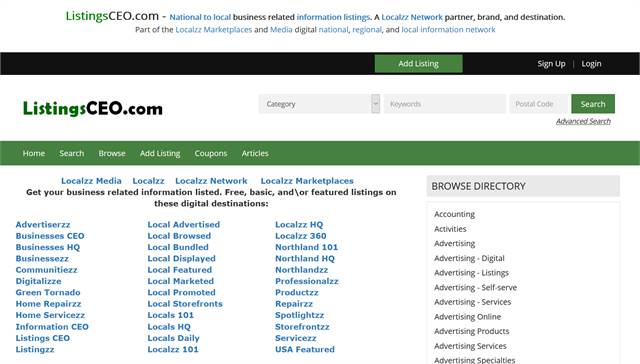Open the Digitalizze link
The width and height of the screenshot is (640, 364).
click(38, 281)
